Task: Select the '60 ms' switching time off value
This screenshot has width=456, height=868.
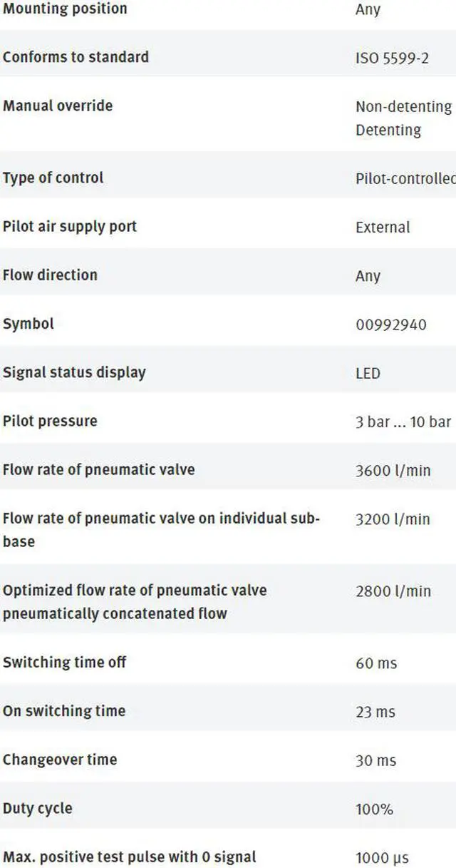Action: coord(376,663)
